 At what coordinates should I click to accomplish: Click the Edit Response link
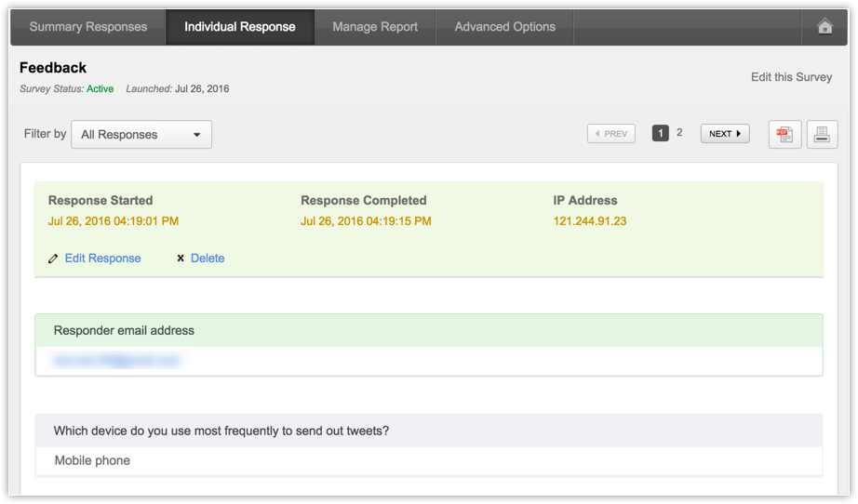102,259
